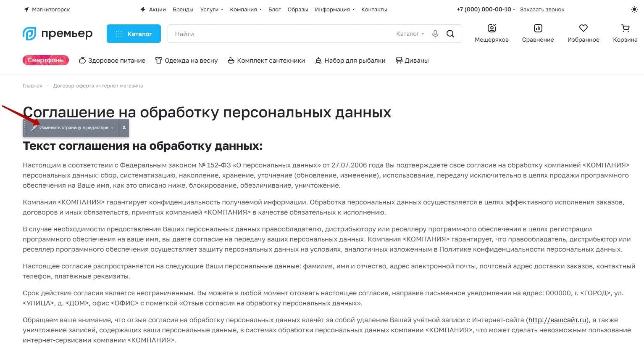The width and height of the screenshot is (644, 350).
Task: Open the Одежда на весну link
Action: [191, 61]
